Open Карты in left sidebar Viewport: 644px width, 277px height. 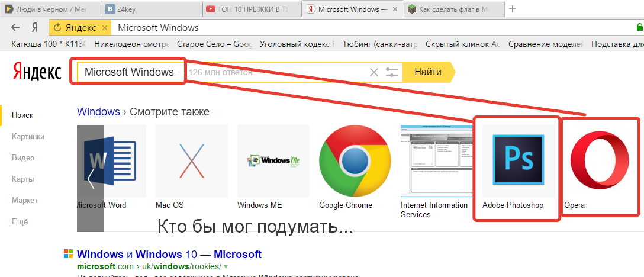click(x=22, y=179)
